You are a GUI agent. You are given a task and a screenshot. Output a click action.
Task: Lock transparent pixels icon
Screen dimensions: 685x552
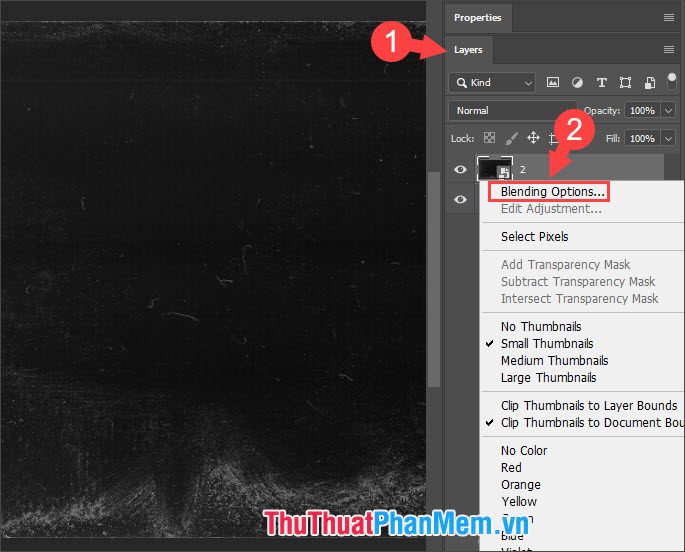tap(490, 138)
